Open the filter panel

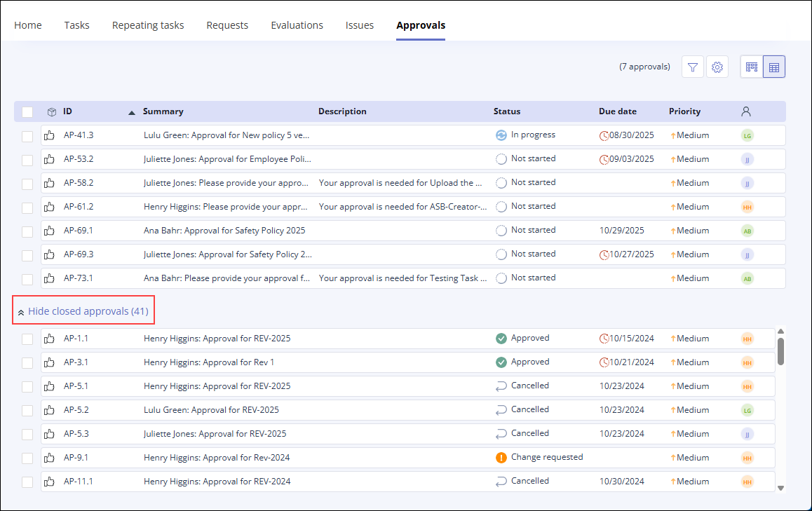click(x=692, y=67)
